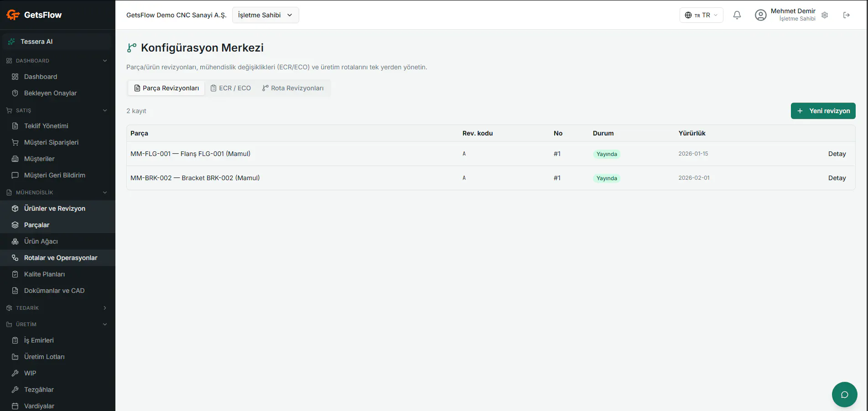868x411 pixels.
Task: Click the Durum column header
Action: [x=603, y=133]
